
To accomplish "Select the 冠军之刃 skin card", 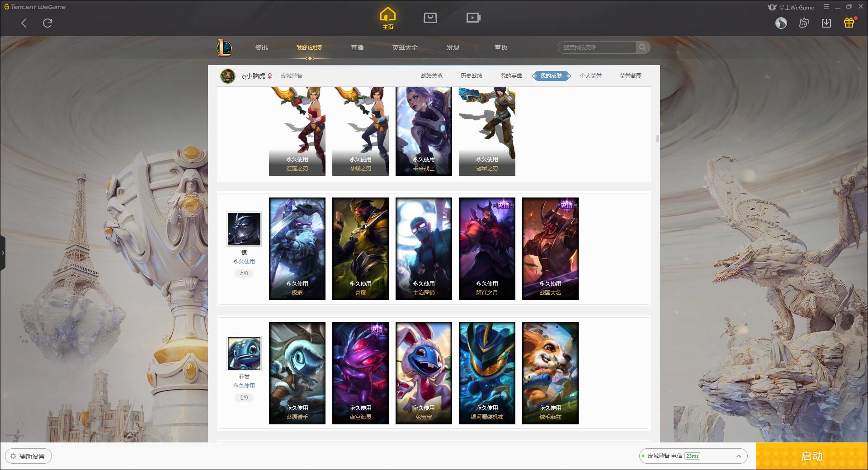I will tap(487, 131).
